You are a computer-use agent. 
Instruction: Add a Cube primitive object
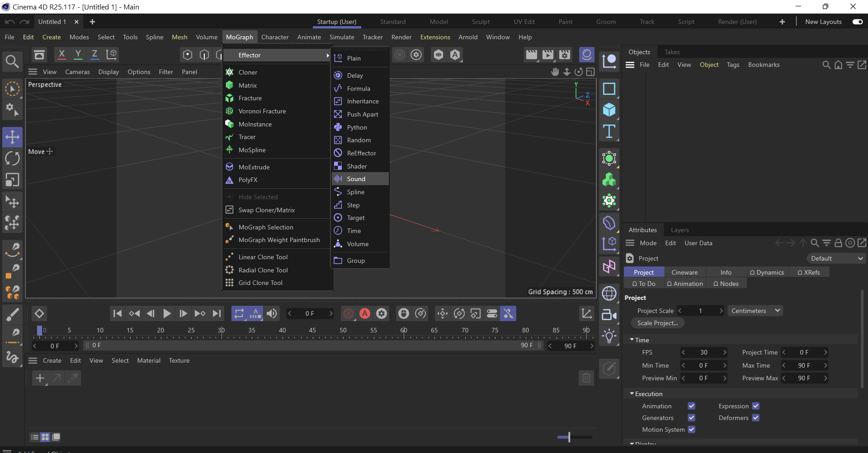[x=609, y=110]
